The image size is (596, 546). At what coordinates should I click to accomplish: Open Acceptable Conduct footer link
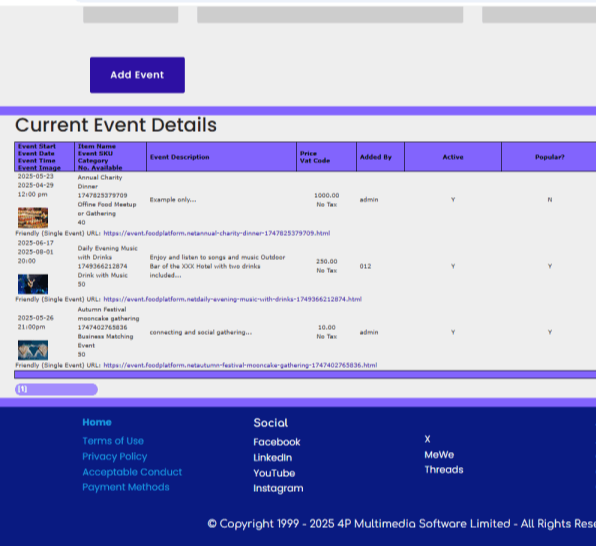(132, 472)
